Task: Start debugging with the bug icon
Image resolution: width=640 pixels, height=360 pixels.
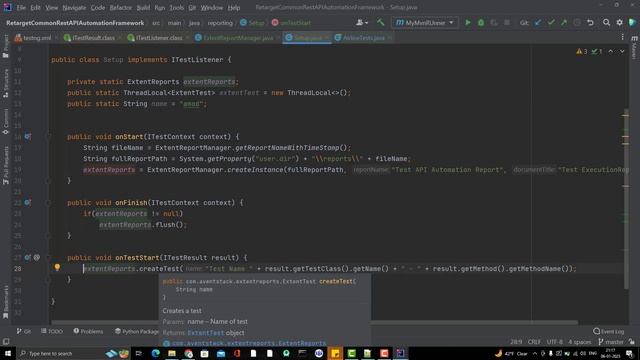Action: click(x=481, y=22)
